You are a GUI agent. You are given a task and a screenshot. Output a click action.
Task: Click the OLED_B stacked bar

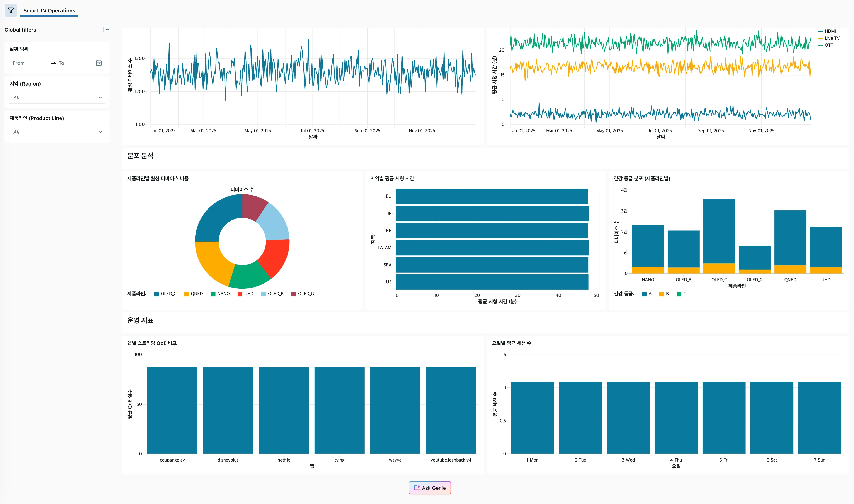[684, 252]
